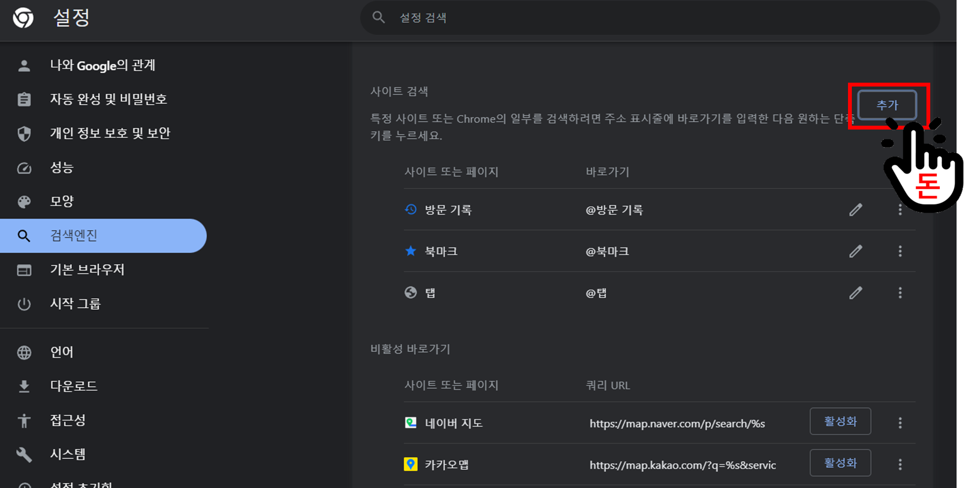Click the 카카오맵 site name
This screenshot has height=488, width=980.
point(447,465)
